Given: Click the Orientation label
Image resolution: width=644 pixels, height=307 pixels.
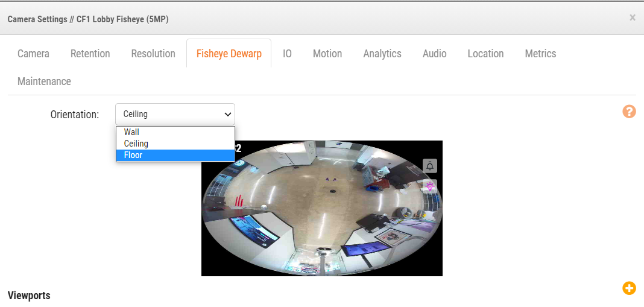Looking at the screenshot, I should 75,114.
